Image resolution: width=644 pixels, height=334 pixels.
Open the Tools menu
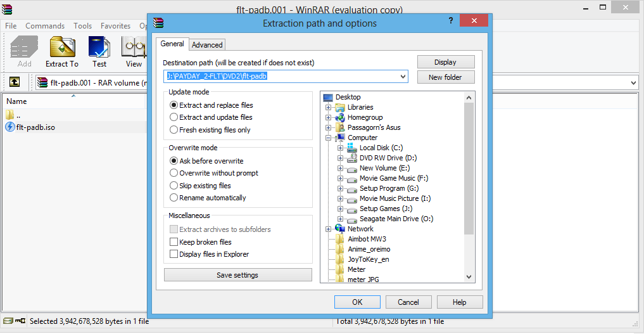coord(82,26)
